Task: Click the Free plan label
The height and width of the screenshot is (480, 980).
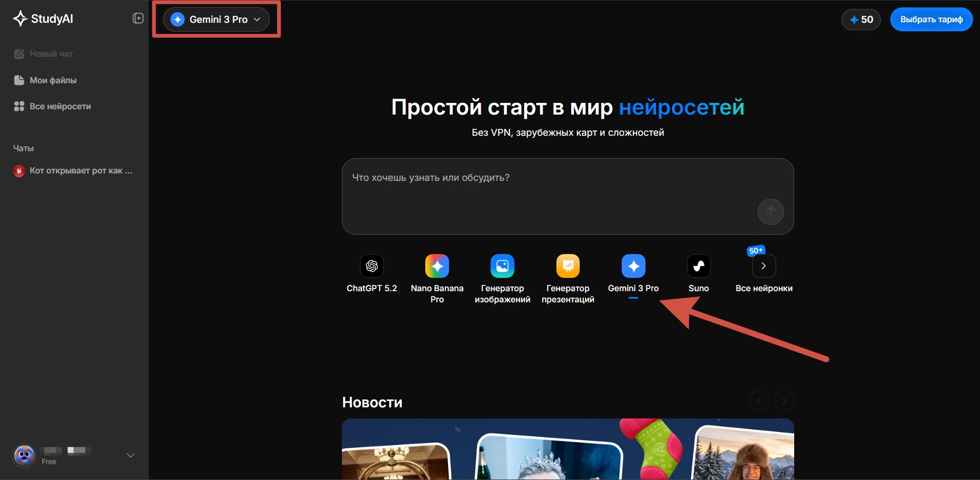Action: click(x=49, y=462)
